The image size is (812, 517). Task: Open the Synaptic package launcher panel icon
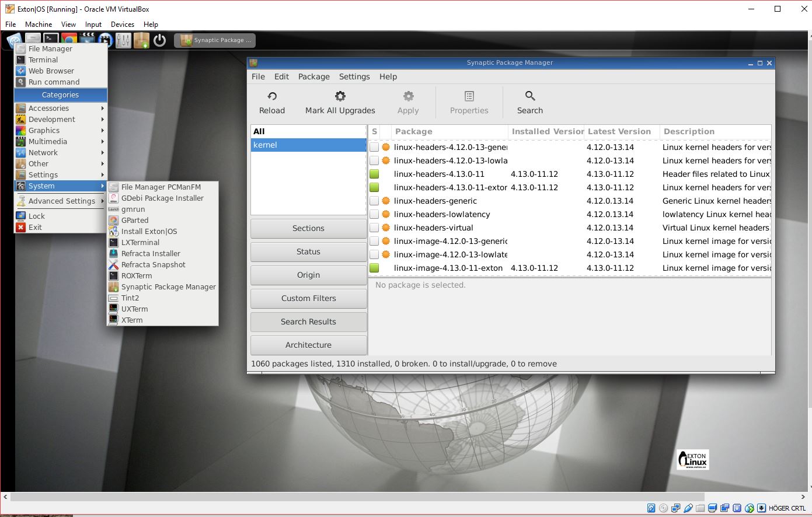[x=141, y=40]
